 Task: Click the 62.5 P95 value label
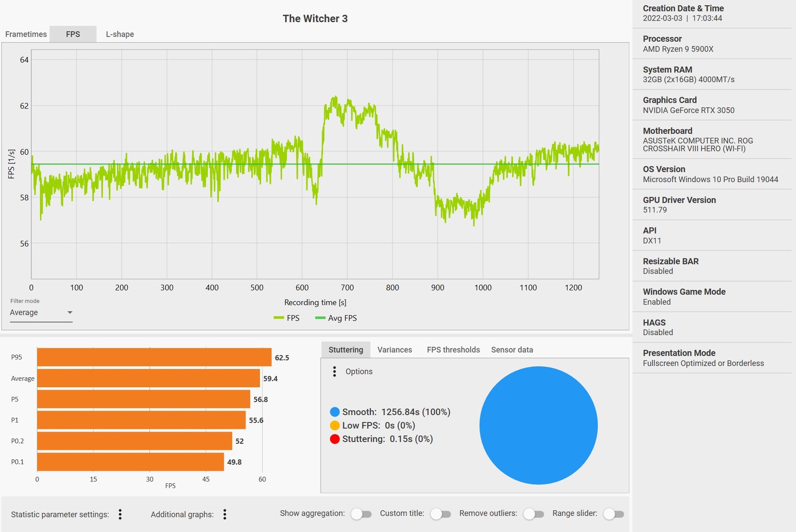[282, 358]
